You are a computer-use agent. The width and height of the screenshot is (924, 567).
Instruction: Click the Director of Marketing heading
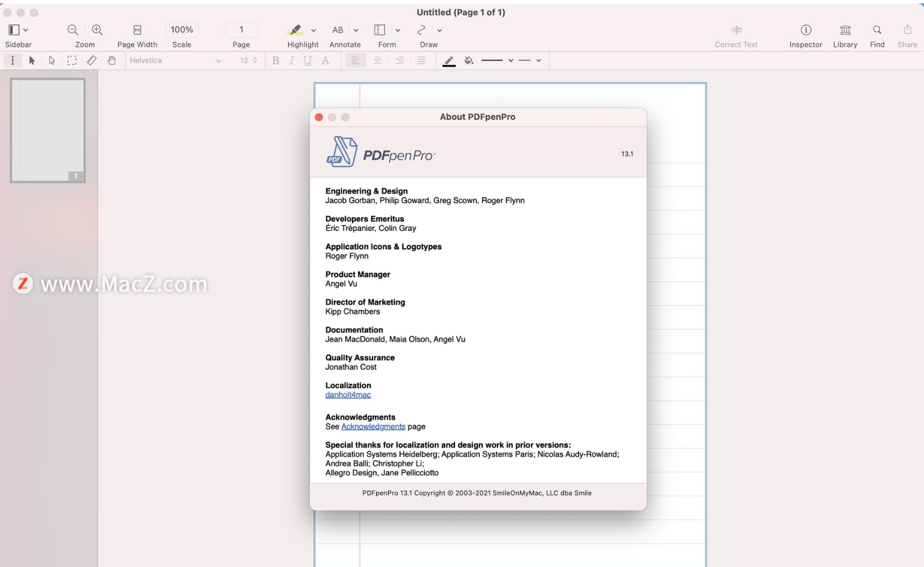pos(365,302)
